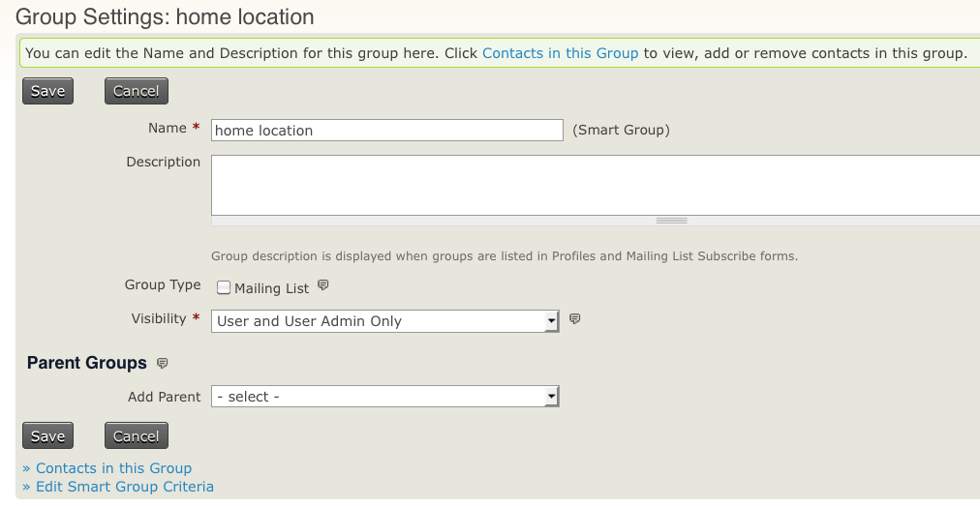
Task: Follow the bottom Contacts in this Group link
Action: point(113,468)
